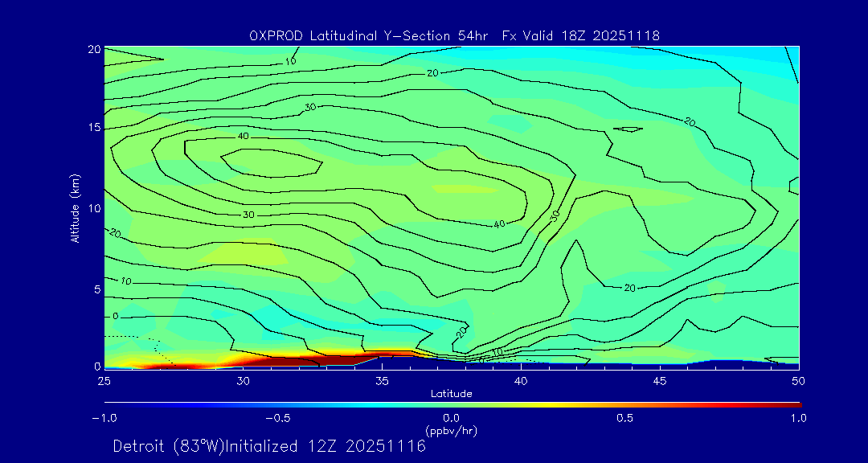Click the small closed contour near latitude 44, 15 km
Viewport: 868px width, 463px height.
[x=628, y=129]
